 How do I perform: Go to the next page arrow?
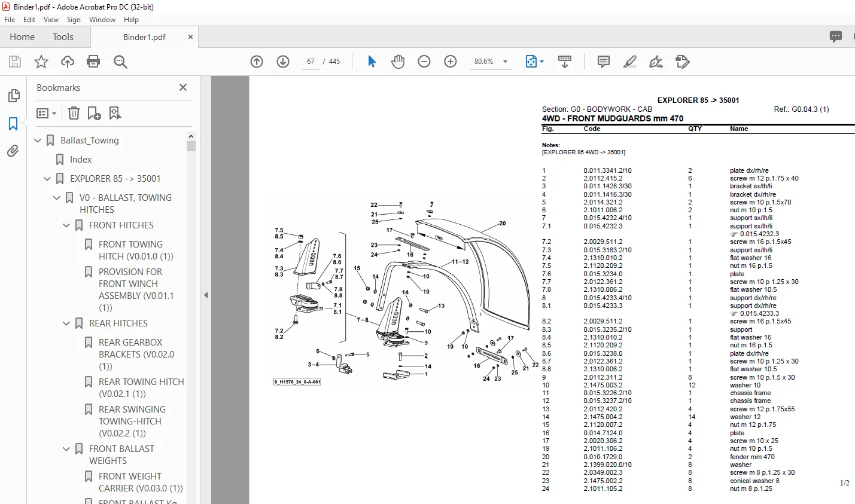point(283,62)
